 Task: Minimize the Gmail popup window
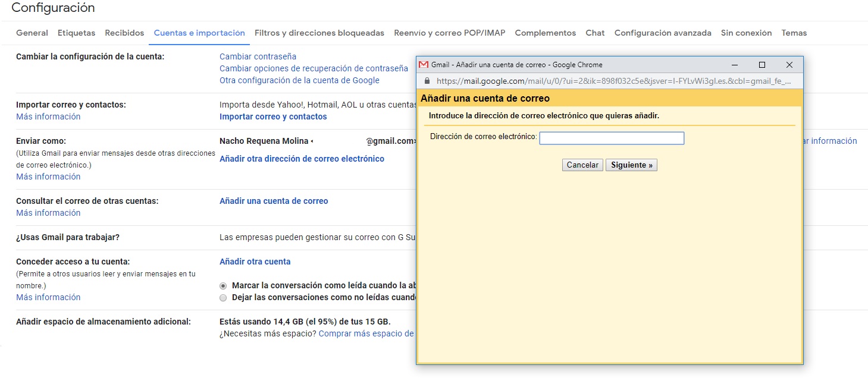click(x=735, y=65)
